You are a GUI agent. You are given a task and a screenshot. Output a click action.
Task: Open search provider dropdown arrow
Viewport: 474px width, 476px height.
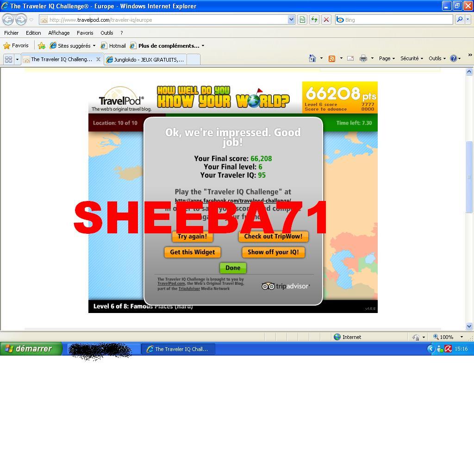tap(468, 20)
